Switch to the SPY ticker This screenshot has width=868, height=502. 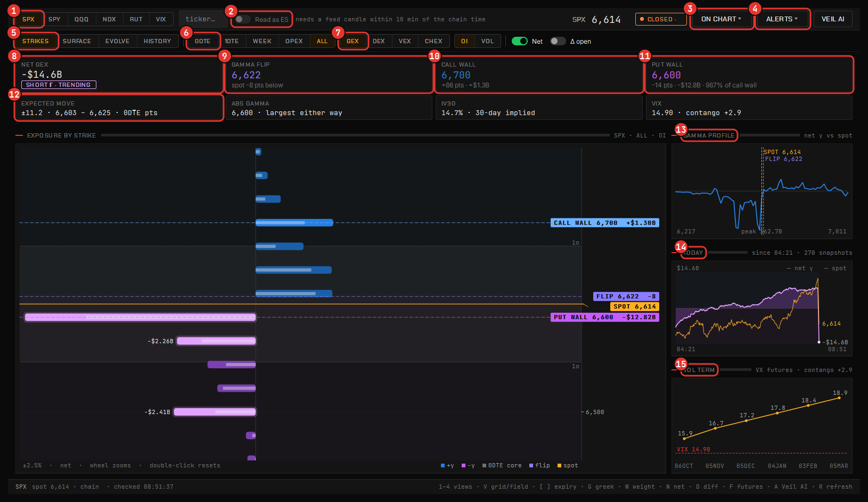(x=54, y=19)
